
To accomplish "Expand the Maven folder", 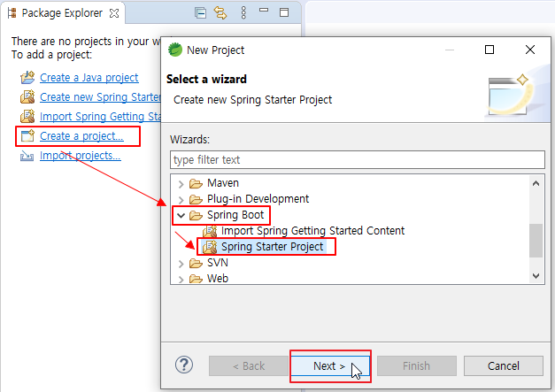I will click(181, 184).
